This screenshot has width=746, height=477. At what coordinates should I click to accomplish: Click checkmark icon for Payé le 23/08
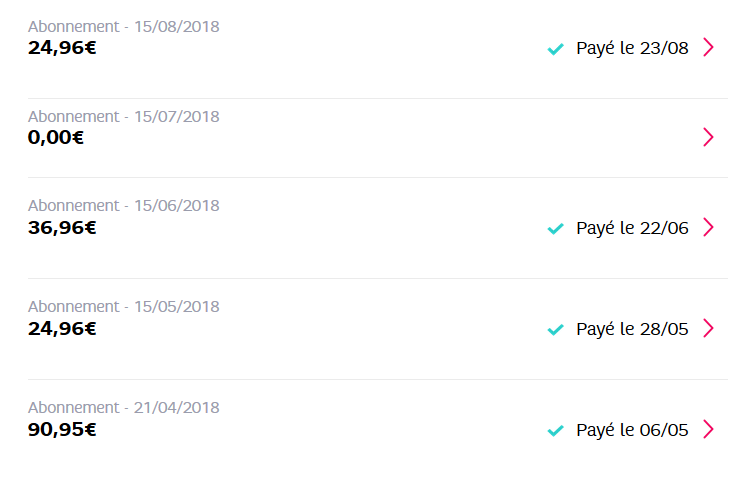556,48
